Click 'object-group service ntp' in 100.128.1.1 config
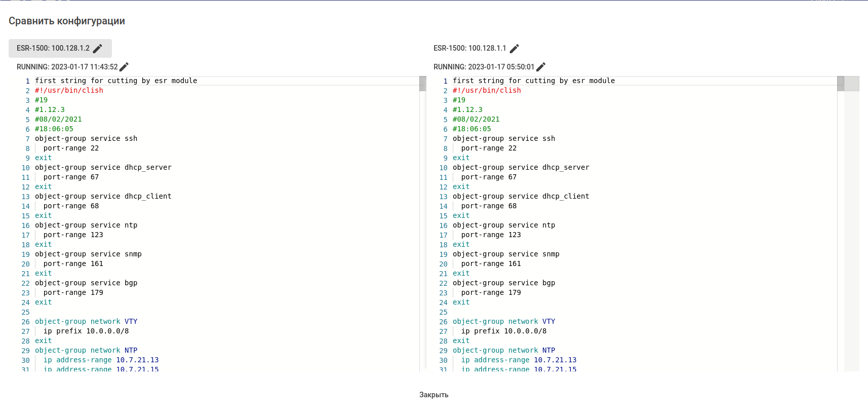Image resolution: width=868 pixels, height=415 pixels. [x=504, y=225]
